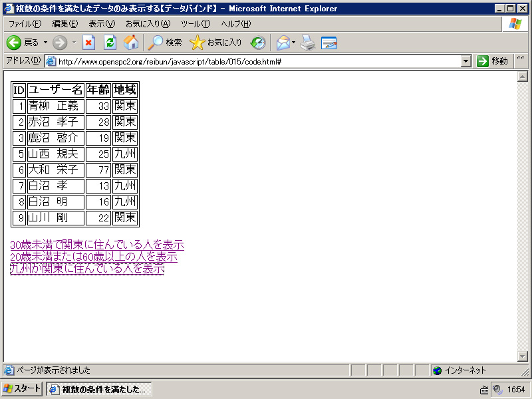The width and height of the screenshot is (532, 399).
Task: Click link 30歳未満で関東に住んでいる人を表示
Action: (x=96, y=245)
